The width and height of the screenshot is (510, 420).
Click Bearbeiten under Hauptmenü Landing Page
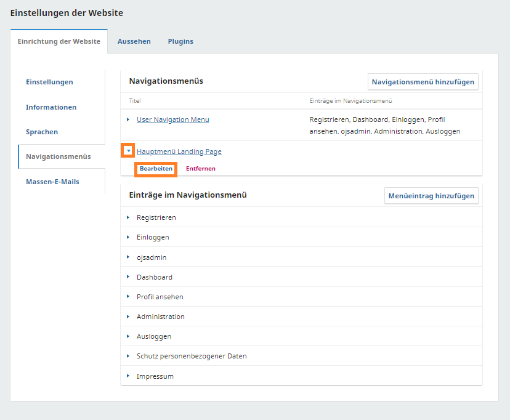pyautogui.click(x=156, y=169)
